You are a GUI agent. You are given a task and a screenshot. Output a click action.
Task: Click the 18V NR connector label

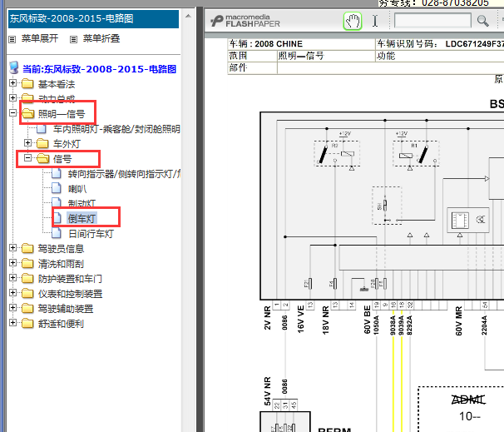point(326,320)
